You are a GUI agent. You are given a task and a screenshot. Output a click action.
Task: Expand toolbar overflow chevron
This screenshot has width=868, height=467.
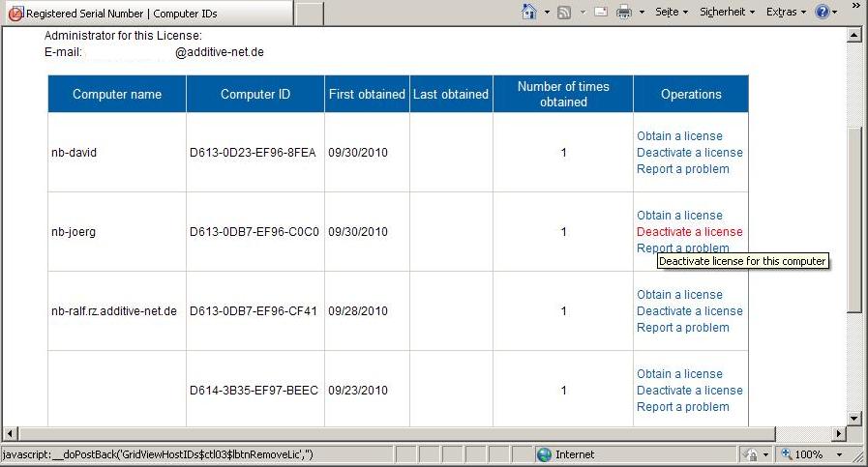pyautogui.click(x=856, y=5)
